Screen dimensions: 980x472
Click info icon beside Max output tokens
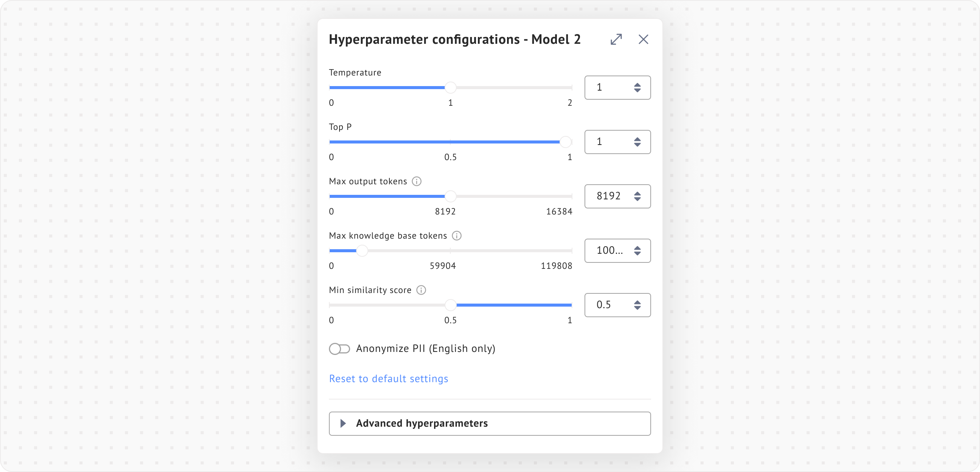[x=417, y=182]
